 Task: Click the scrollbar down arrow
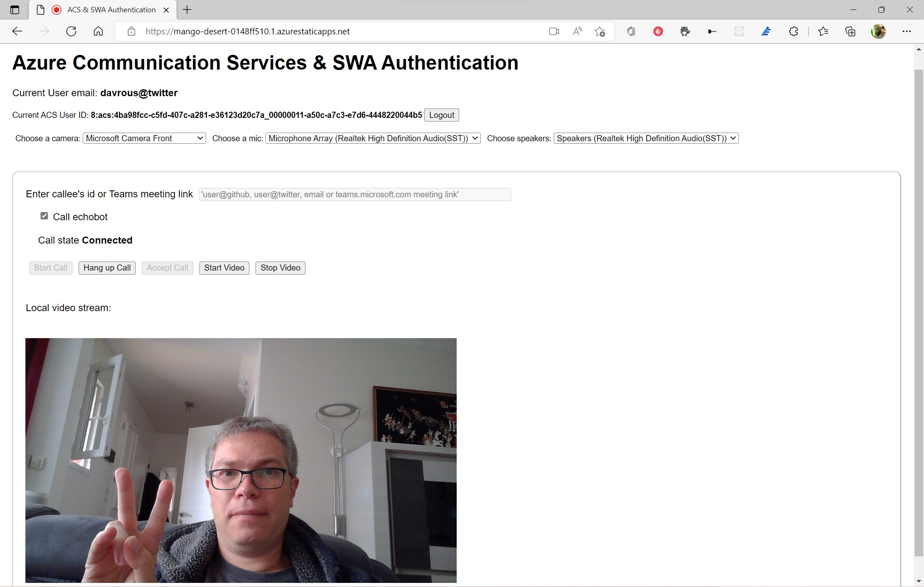pyautogui.click(x=919, y=581)
